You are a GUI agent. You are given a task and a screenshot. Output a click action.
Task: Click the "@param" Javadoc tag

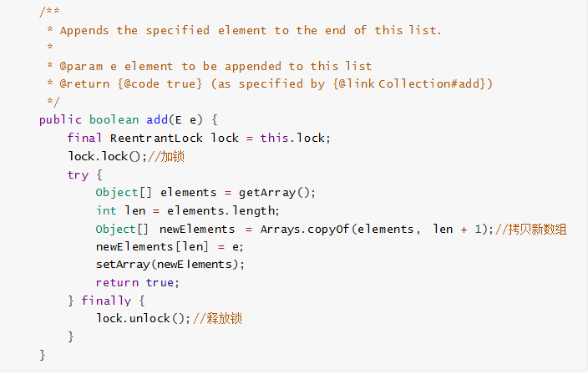[x=82, y=66]
